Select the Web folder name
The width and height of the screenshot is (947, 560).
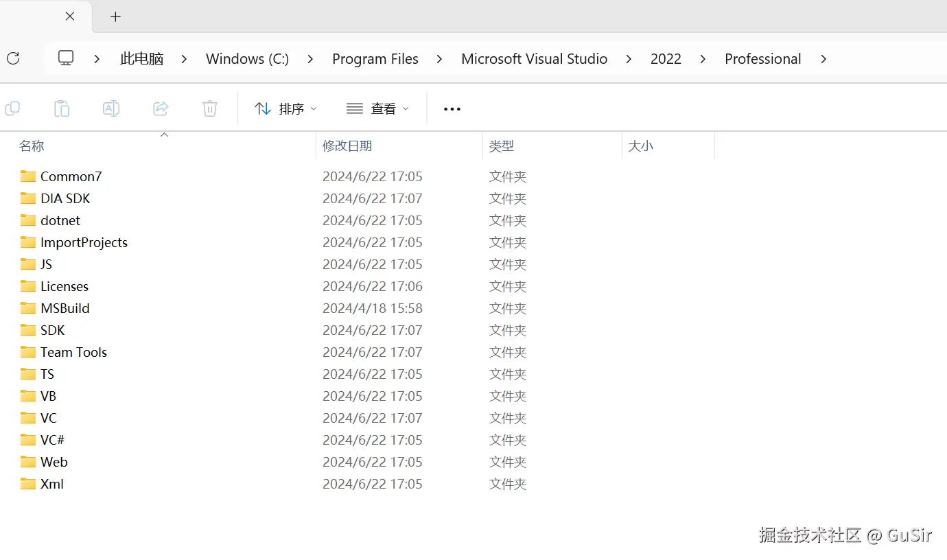pyautogui.click(x=54, y=462)
